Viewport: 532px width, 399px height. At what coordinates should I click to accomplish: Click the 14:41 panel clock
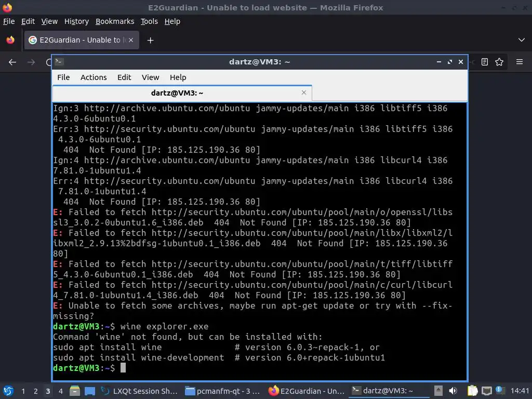click(520, 391)
